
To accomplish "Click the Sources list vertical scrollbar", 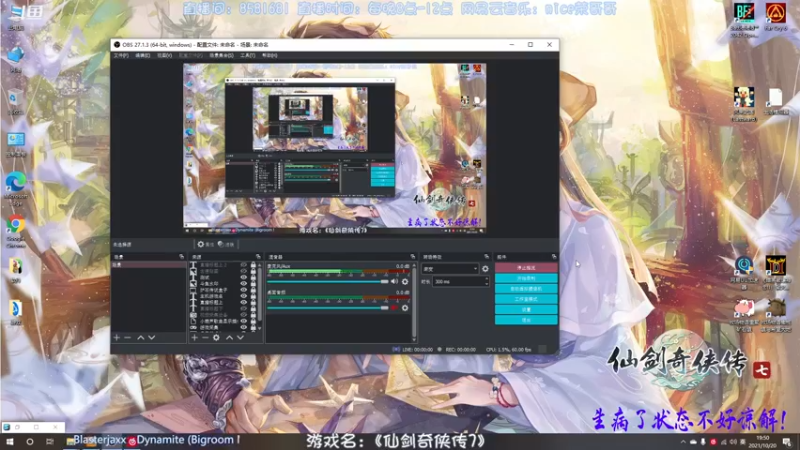I will 260,293.
